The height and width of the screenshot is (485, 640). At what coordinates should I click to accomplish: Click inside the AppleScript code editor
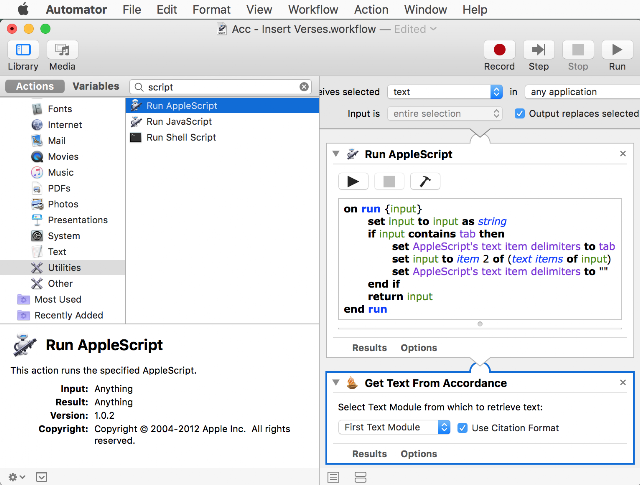[x=480, y=259]
